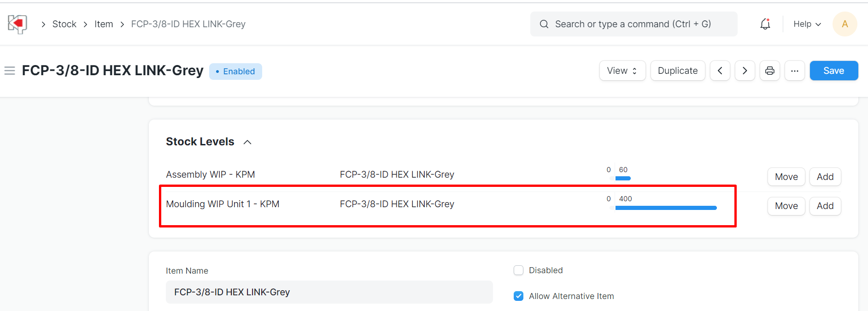Click the ERPNext home logo icon

pyautogui.click(x=18, y=24)
